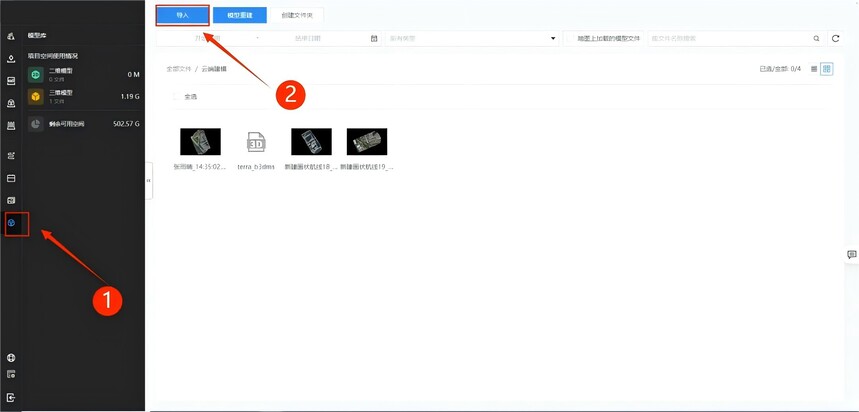Toggle the map-loaded model files checkbox

coord(570,38)
